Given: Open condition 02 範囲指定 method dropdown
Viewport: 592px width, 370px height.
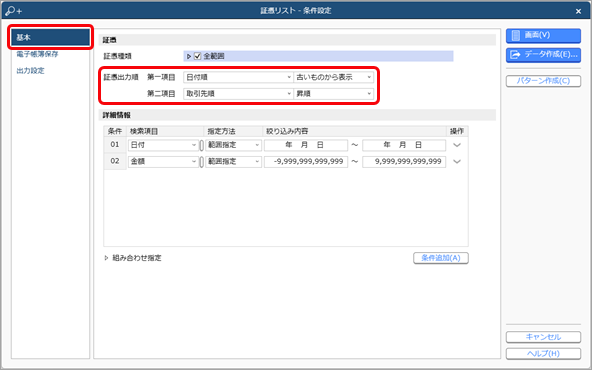Looking at the screenshot, I should tap(233, 162).
